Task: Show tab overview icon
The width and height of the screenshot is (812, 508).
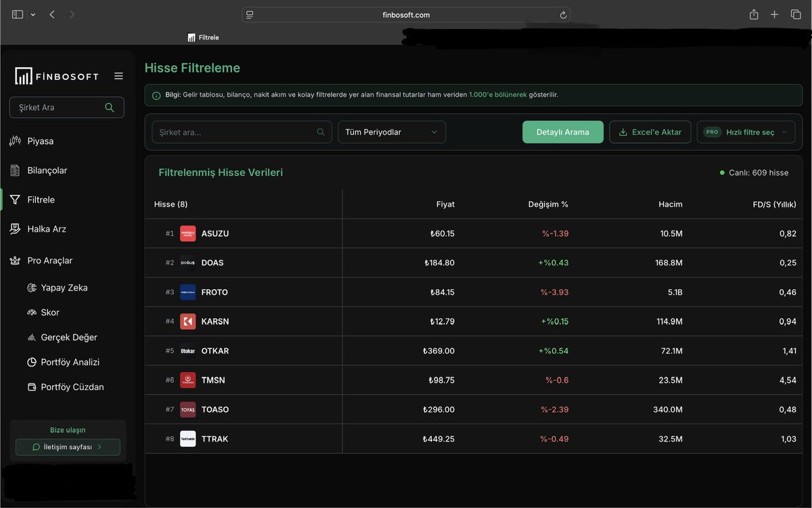Action: point(796,14)
